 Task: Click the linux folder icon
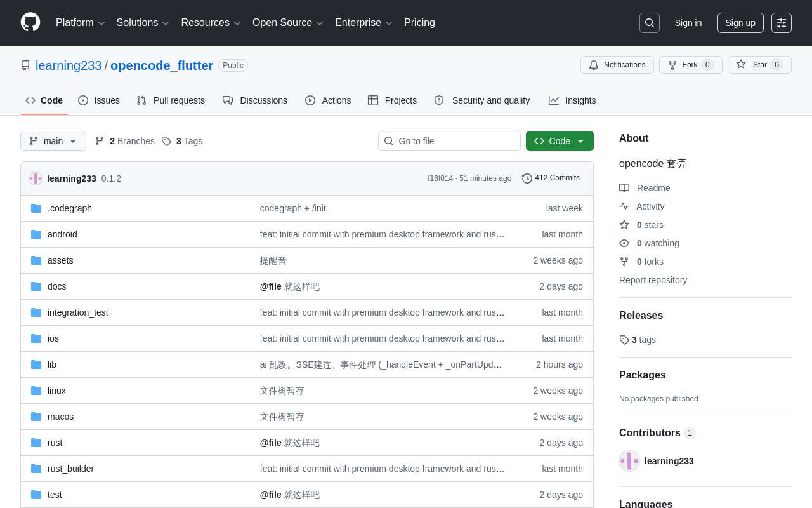coord(36,391)
